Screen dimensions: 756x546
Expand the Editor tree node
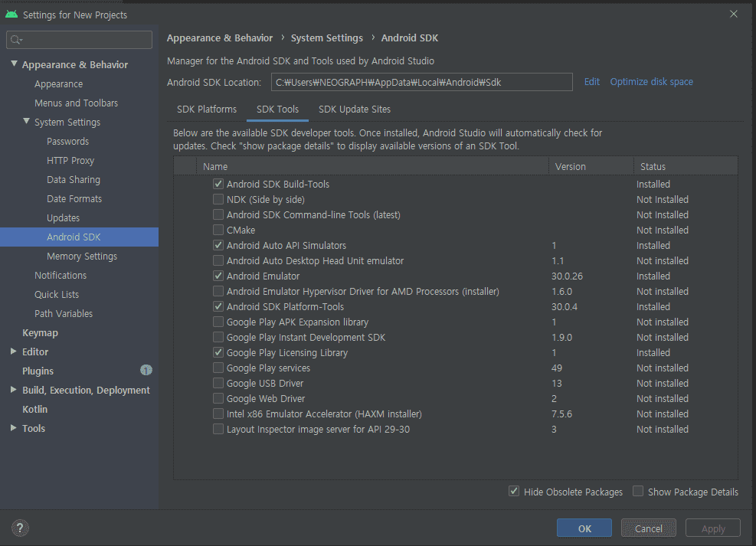(x=14, y=351)
